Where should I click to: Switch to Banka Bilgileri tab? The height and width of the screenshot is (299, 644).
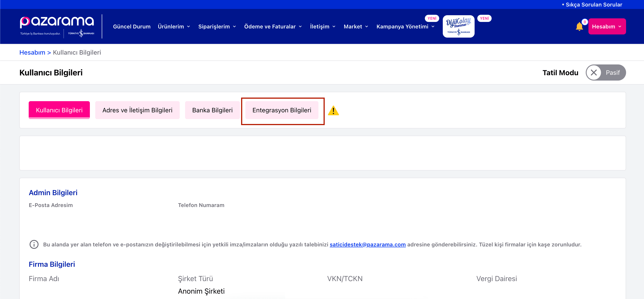tap(212, 110)
